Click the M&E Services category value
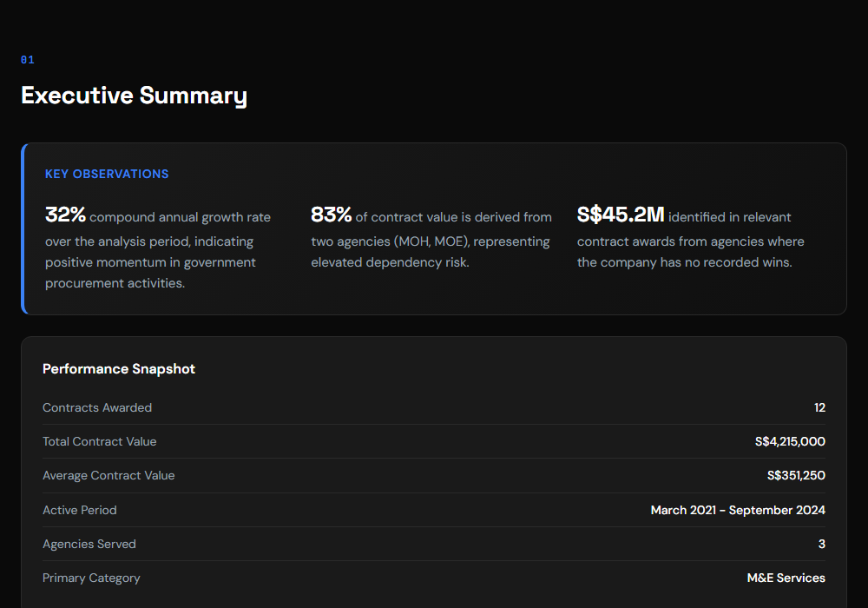This screenshot has height=608, width=868. [x=786, y=578]
